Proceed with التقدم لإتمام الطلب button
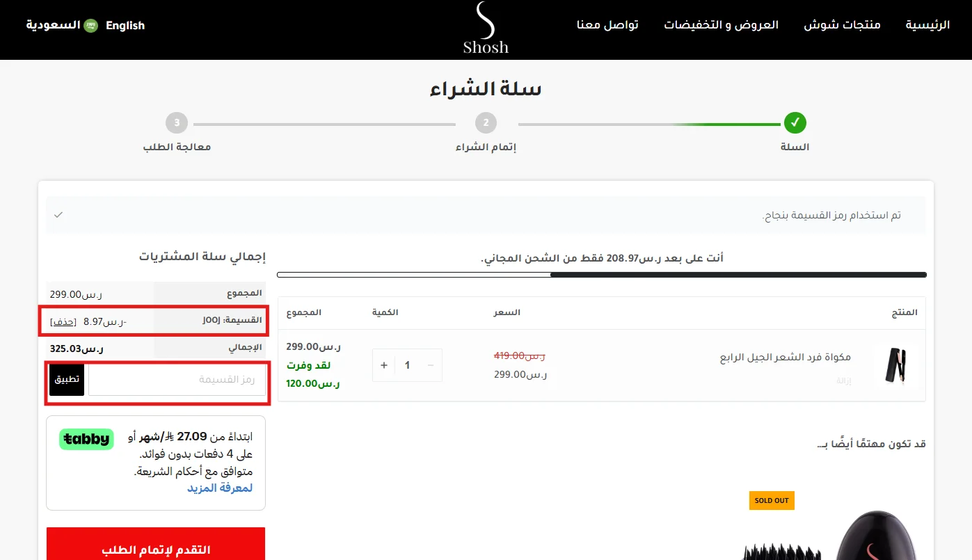972x560 pixels. point(156,543)
